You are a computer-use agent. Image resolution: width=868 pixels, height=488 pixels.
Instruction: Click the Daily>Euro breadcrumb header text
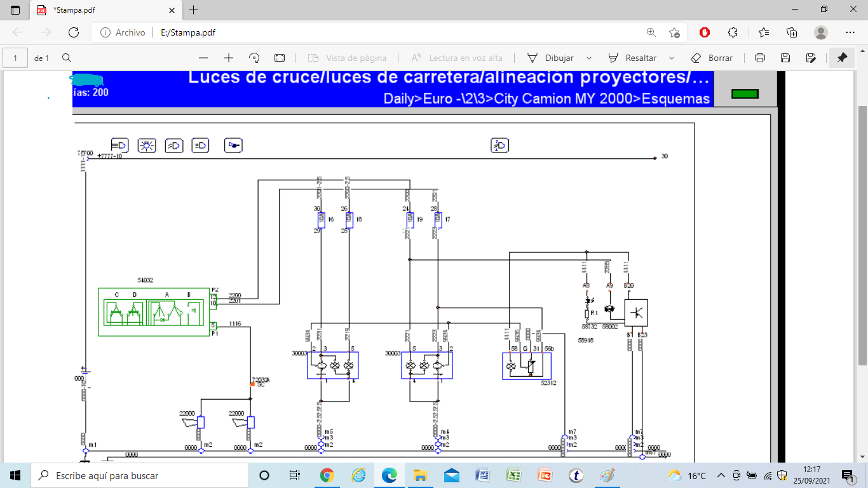coord(546,98)
